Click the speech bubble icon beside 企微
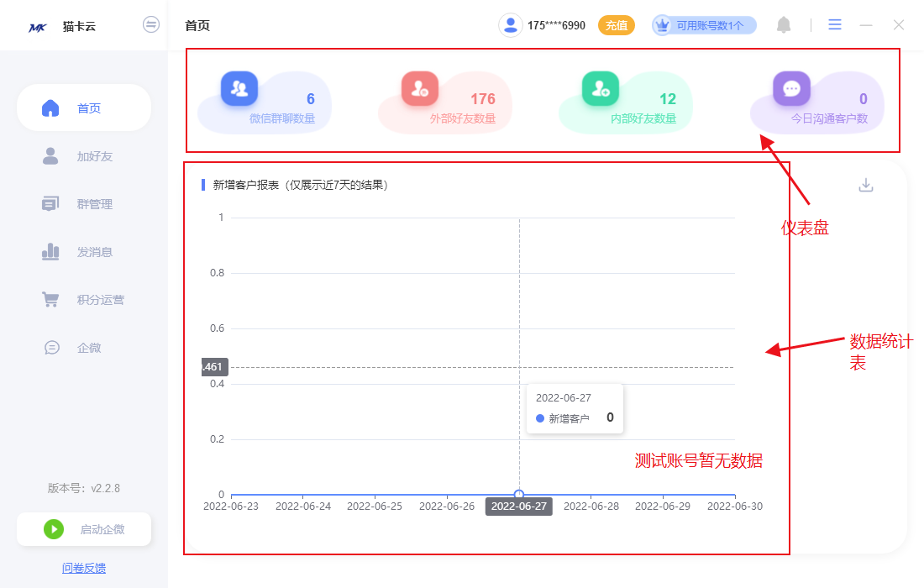Screen dimensions: 924x588 click(x=52, y=348)
